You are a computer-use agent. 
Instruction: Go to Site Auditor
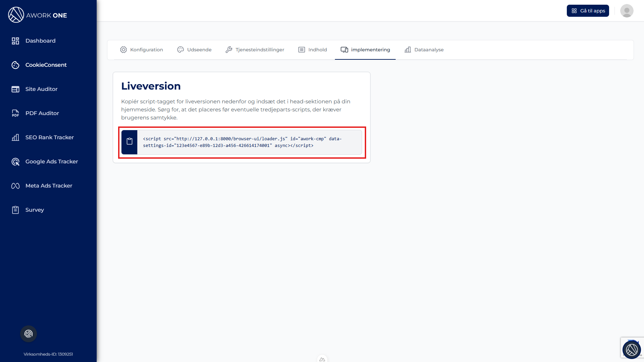41,89
